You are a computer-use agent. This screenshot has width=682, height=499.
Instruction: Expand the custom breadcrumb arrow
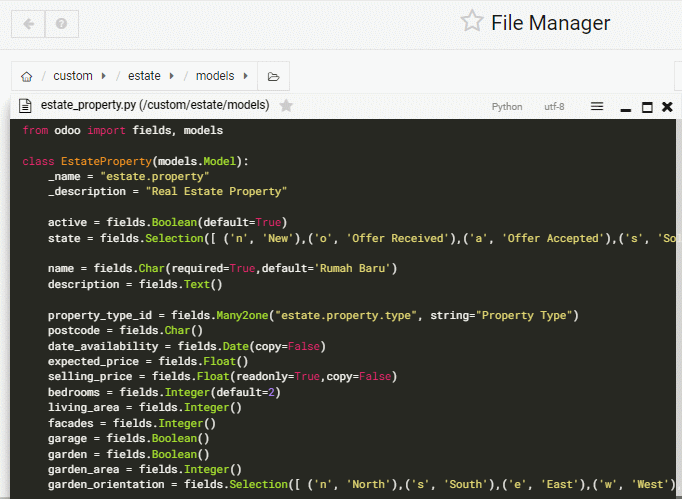click(x=104, y=76)
